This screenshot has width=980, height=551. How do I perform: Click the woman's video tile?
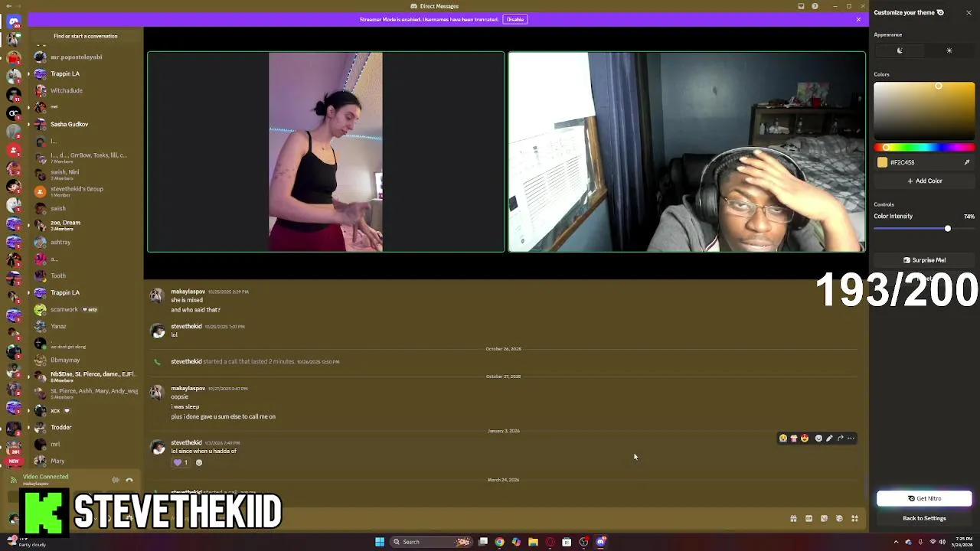click(x=326, y=152)
